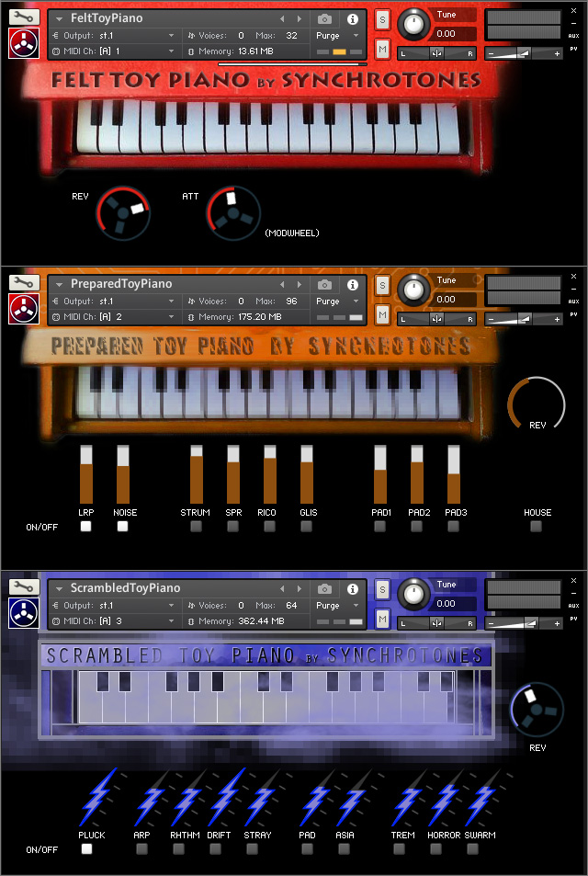Show ScrambledToyPiano info icon
Image resolution: width=588 pixels, height=876 pixels.
point(353,589)
